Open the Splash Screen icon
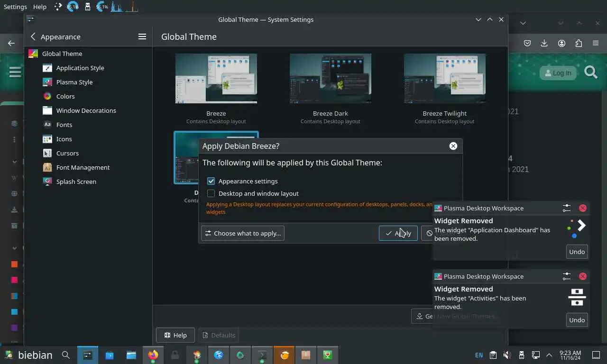 (47, 182)
